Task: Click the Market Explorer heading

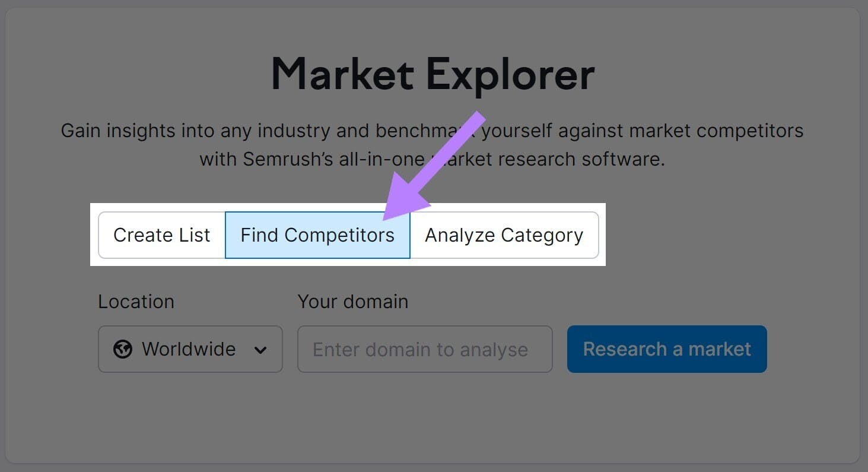Action: pos(433,75)
